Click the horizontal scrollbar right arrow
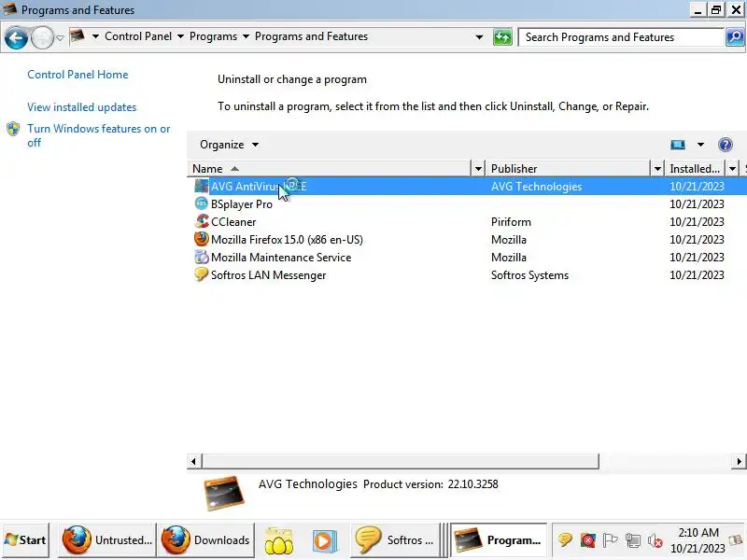747x560 pixels. [x=739, y=461]
